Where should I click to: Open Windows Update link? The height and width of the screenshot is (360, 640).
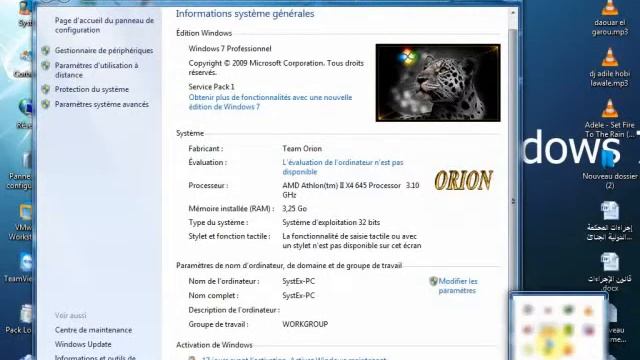[x=83, y=344]
